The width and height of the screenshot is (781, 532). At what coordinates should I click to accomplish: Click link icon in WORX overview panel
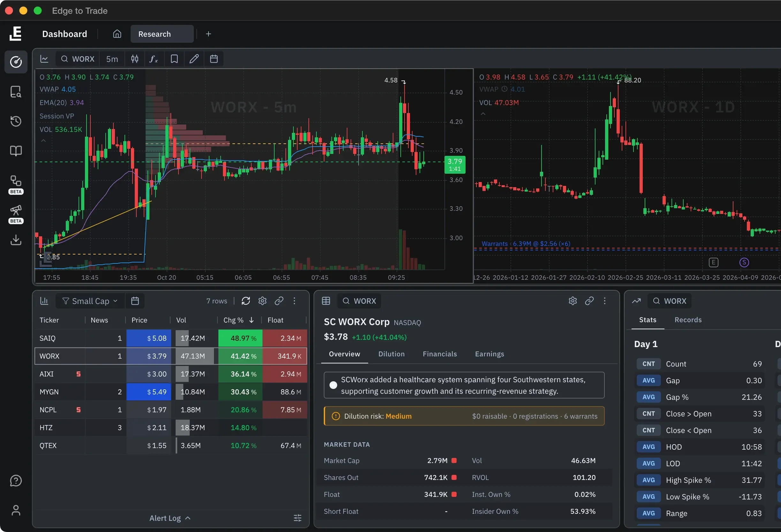click(x=589, y=301)
